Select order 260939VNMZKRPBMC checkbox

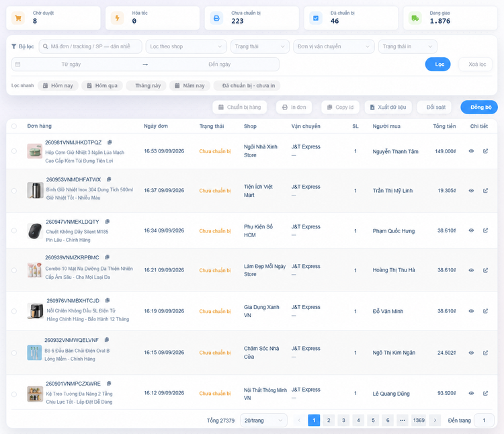[14, 270]
